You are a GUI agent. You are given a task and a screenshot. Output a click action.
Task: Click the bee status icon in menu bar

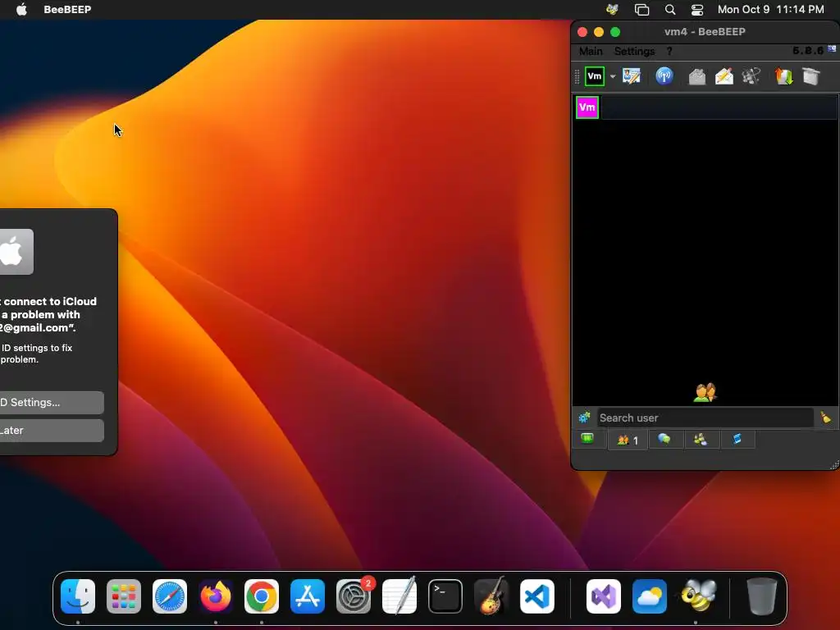pos(612,9)
